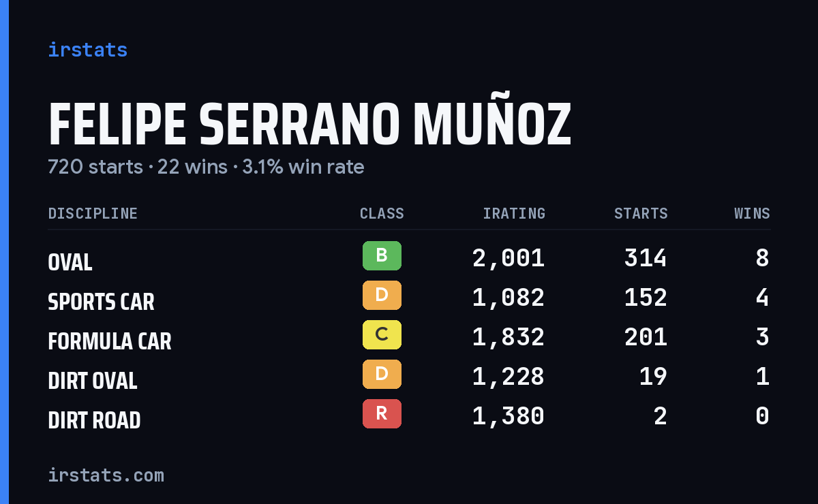
Task: Visit the irstats.com footer link
Action: 106,475
